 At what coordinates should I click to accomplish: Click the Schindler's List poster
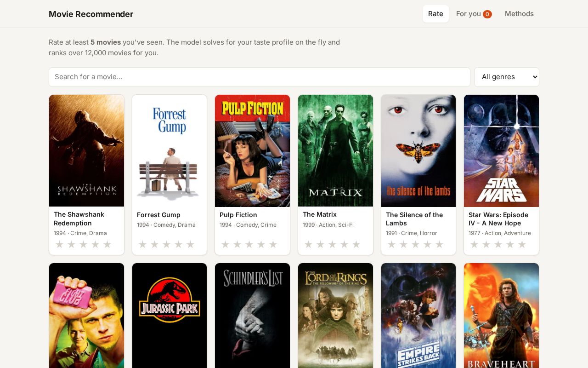pos(252,316)
